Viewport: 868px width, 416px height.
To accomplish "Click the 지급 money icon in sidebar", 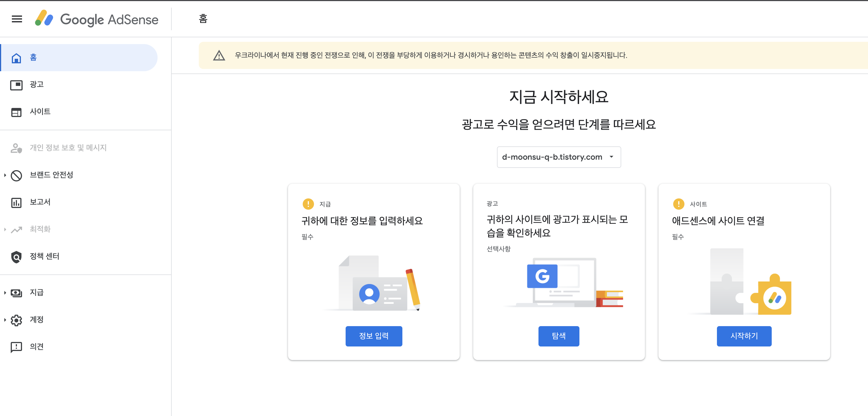I will [x=16, y=293].
